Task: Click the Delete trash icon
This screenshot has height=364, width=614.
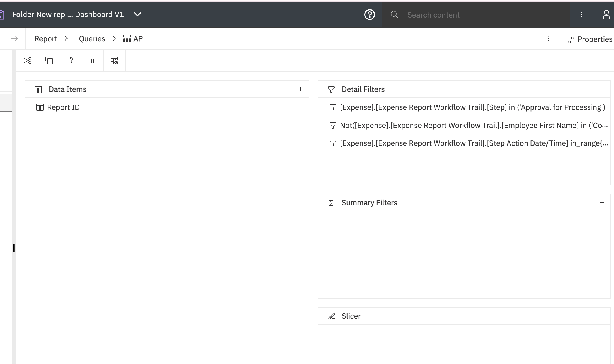Action: [x=92, y=60]
